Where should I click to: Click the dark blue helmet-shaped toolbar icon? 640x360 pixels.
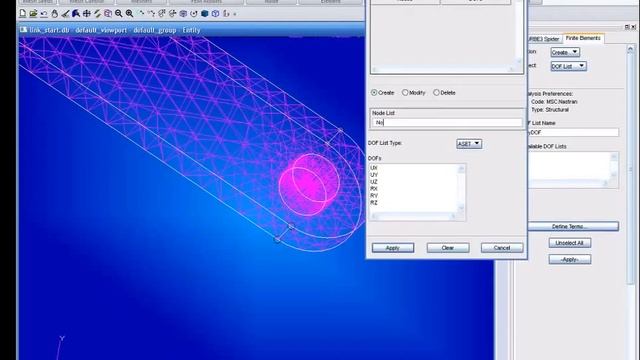coord(76,14)
